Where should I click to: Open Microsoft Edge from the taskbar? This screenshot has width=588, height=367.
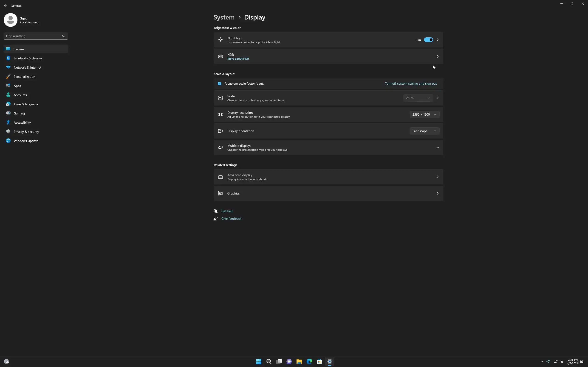[x=309, y=361]
